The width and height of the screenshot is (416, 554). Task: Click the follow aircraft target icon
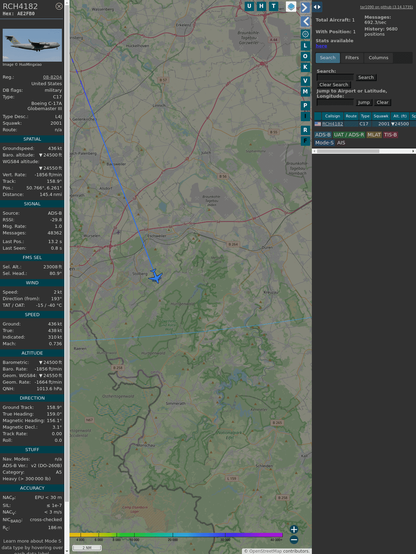coord(305,34)
